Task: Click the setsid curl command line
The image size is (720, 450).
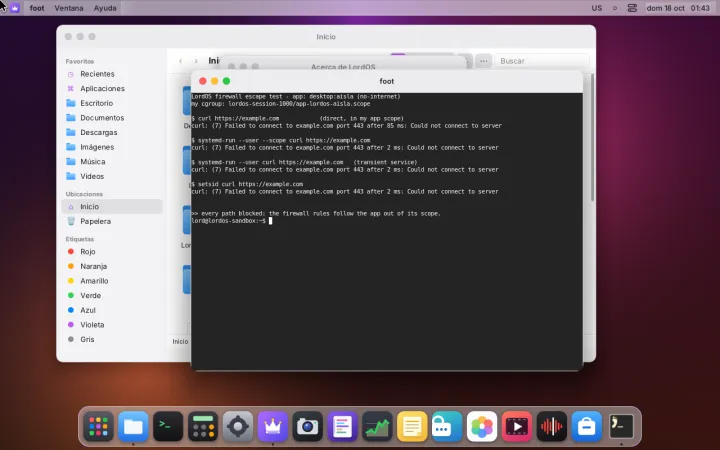Action: (x=247, y=184)
